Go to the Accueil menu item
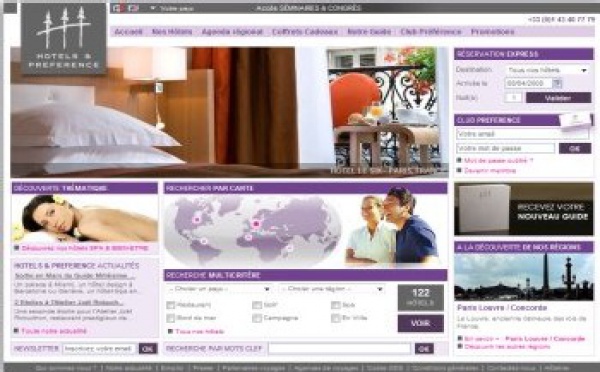600x372 pixels. click(x=129, y=32)
